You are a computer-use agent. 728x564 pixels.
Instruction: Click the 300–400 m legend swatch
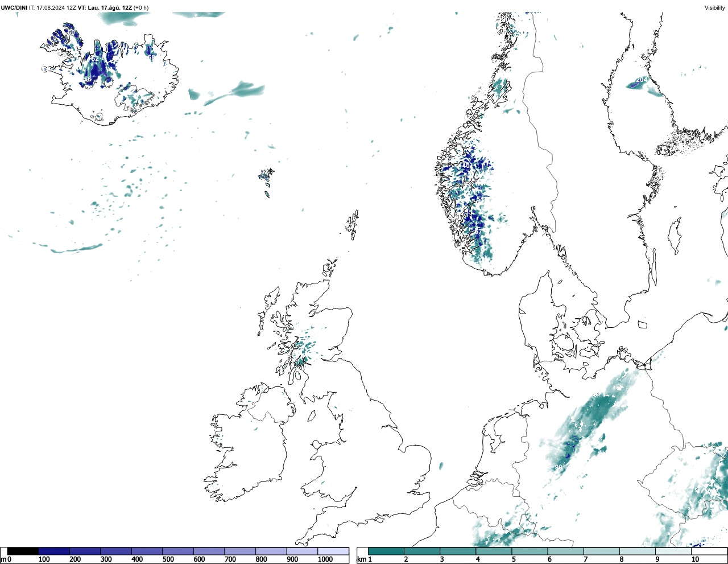[x=116, y=551]
